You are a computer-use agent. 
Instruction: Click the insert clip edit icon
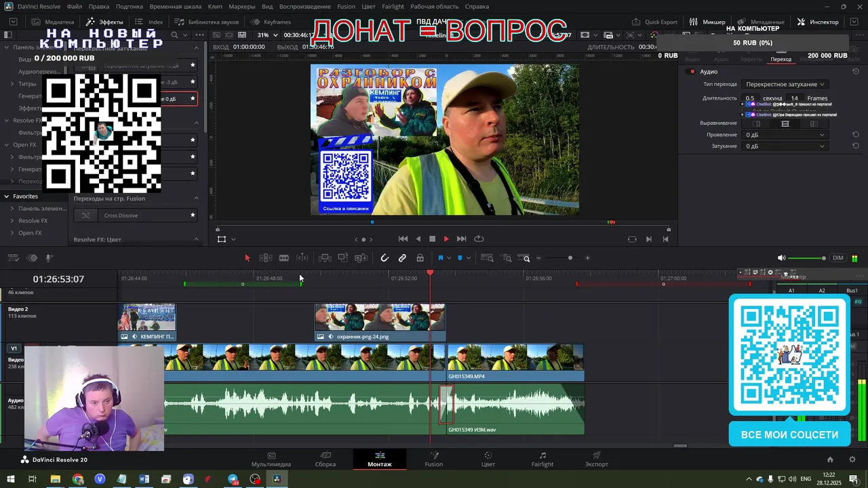tap(325, 258)
